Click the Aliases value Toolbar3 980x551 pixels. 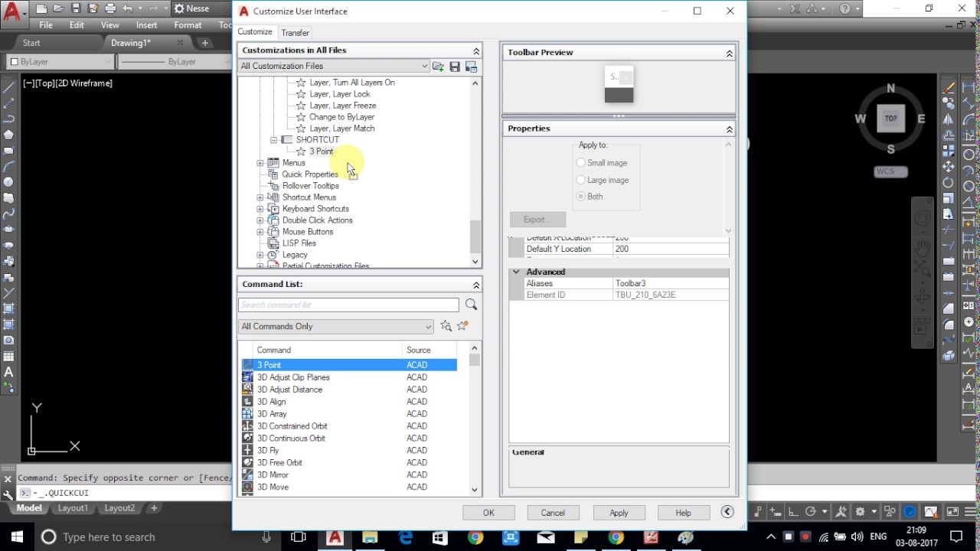(671, 283)
